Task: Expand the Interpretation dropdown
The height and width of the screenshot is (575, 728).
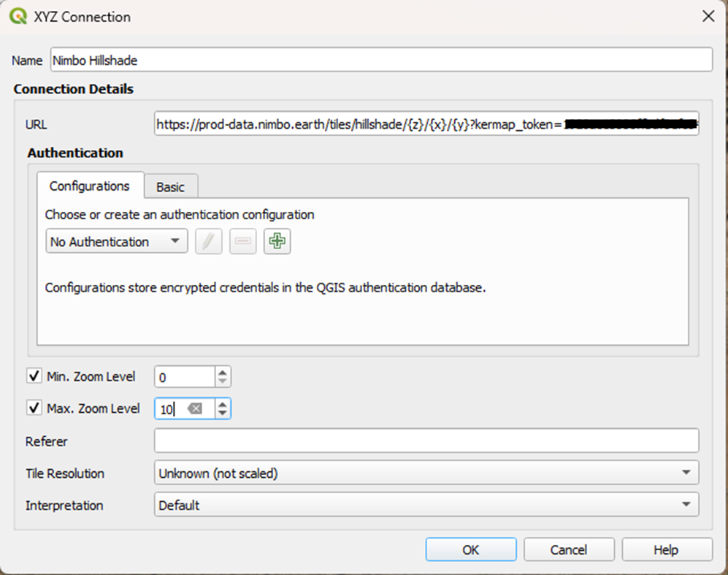Action: point(686,506)
